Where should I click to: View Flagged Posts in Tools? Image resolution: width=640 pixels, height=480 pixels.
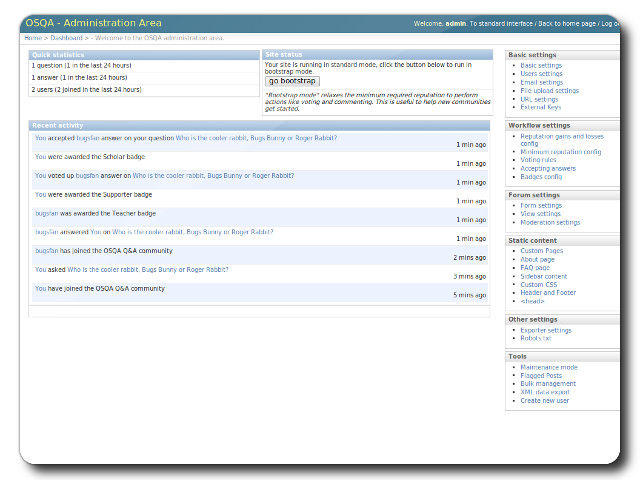pyautogui.click(x=542, y=376)
